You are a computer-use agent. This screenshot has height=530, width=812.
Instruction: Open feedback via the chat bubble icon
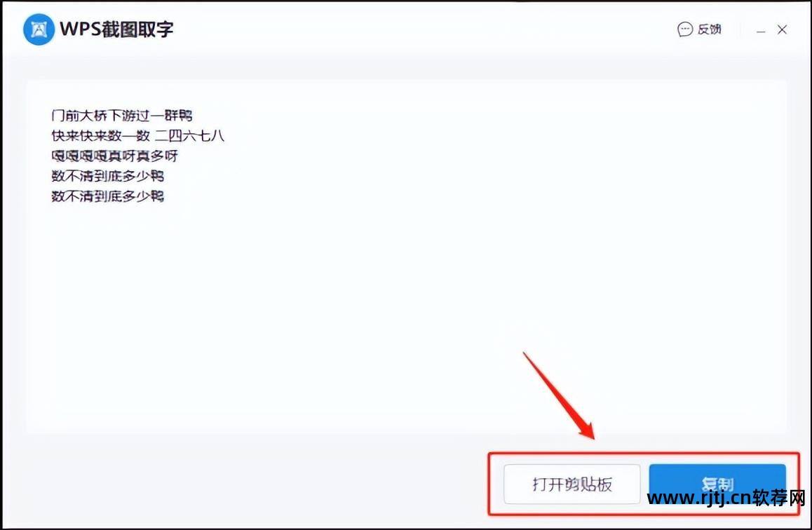coord(685,29)
